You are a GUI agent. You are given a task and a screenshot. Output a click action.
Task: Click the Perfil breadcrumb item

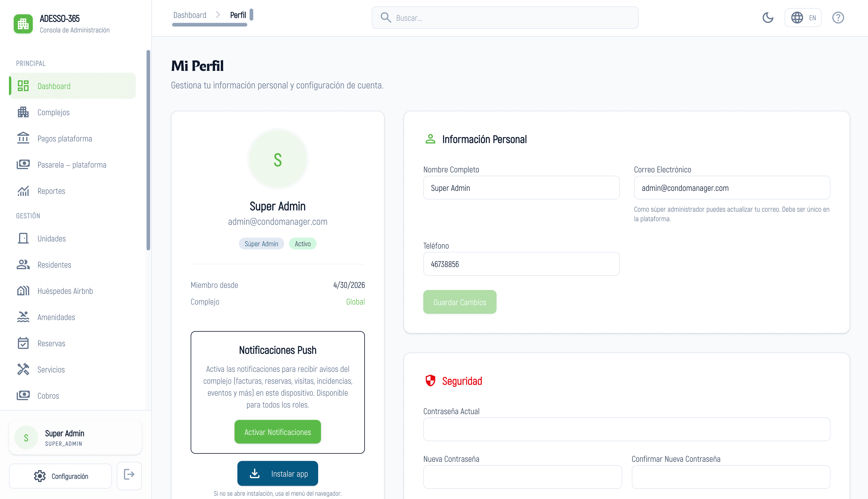(x=238, y=15)
